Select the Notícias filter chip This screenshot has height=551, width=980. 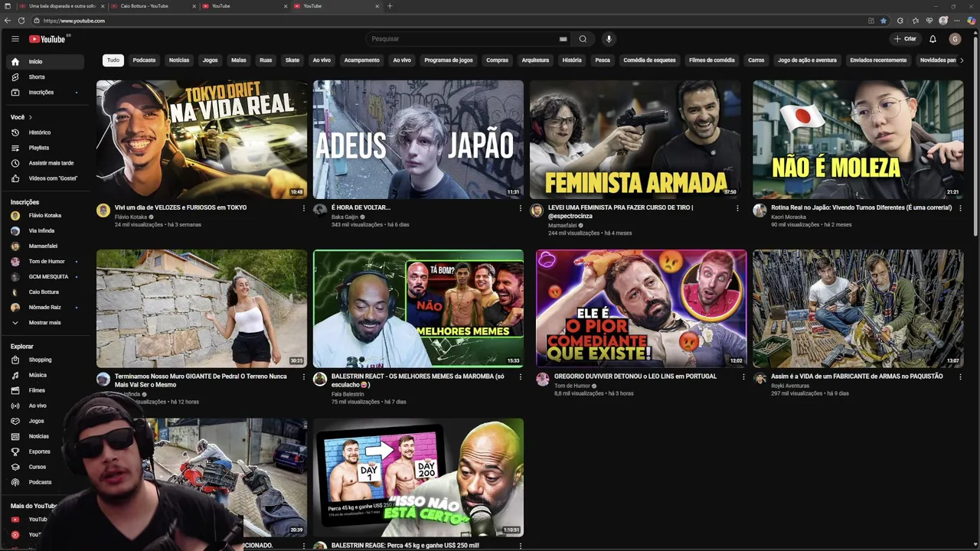coord(179,60)
